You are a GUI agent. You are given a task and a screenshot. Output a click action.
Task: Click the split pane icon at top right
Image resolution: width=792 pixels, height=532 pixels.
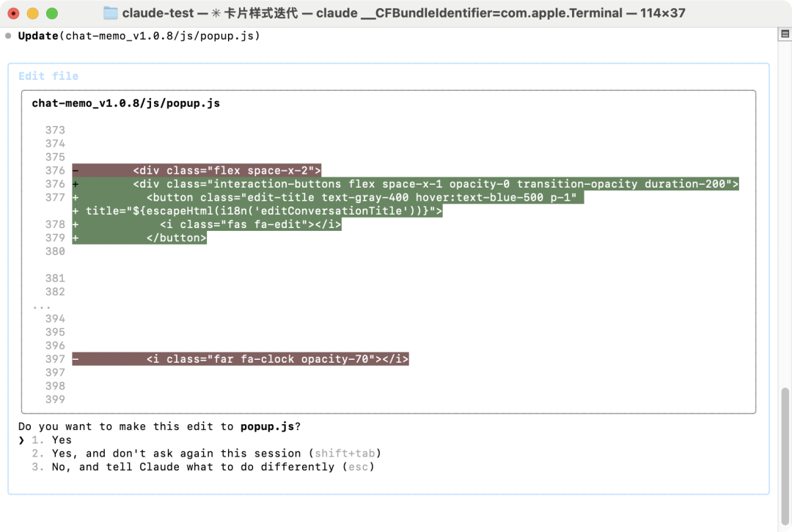click(785, 34)
